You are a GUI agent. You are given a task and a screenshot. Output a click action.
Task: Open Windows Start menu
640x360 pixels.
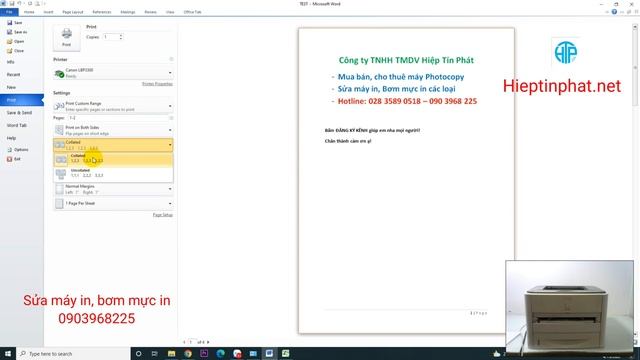pos(8,353)
